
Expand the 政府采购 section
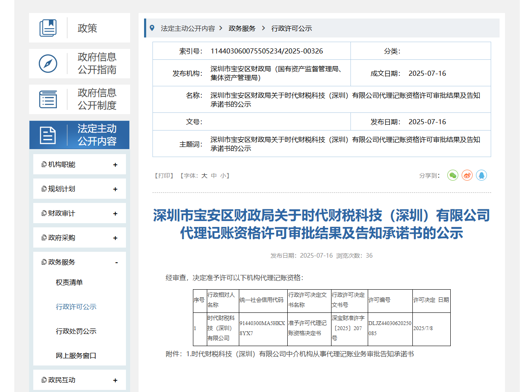115,237
